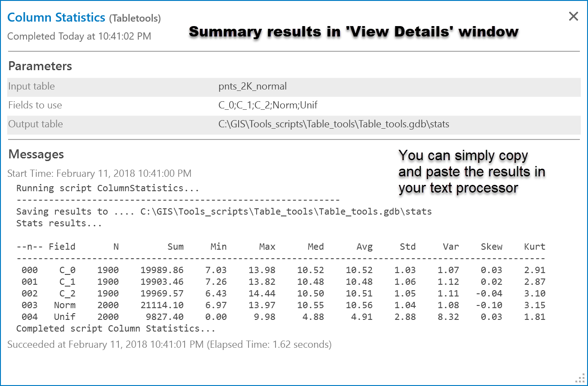Image resolution: width=588 pixels, height=386 pixels.
Task: Click the Unif field sum value 9827.40
Action: 165,317
